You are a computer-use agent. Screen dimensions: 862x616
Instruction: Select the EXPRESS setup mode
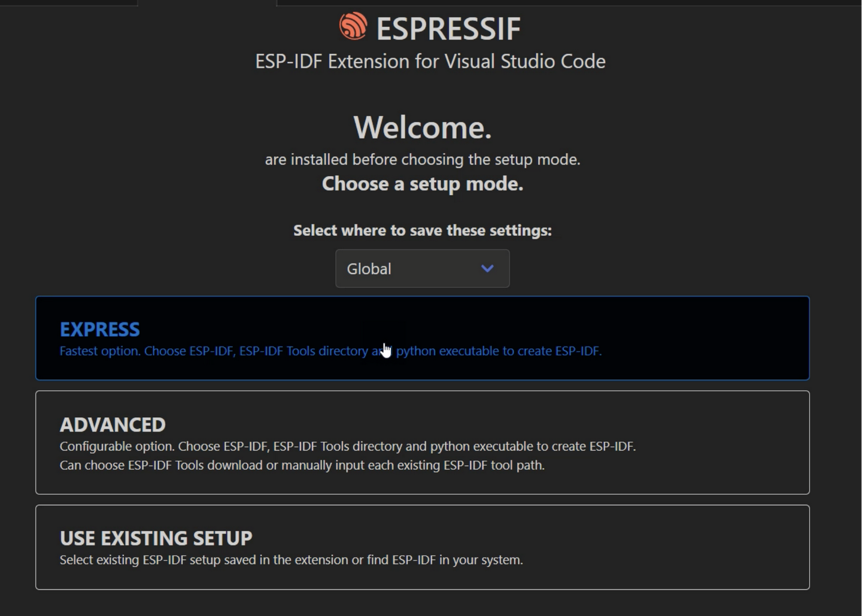coord(423,338)
